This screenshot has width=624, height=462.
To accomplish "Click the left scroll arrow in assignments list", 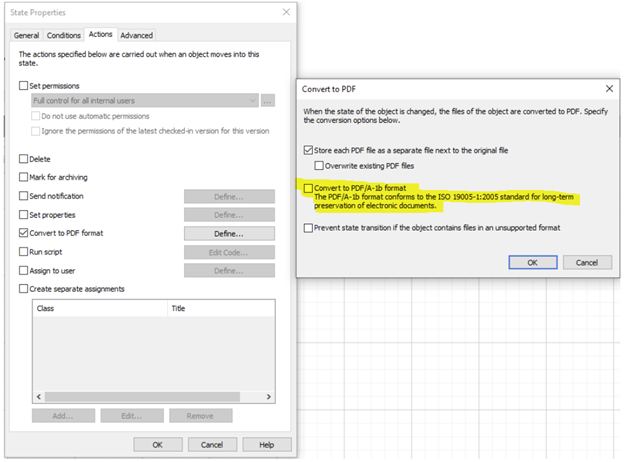I will pos(39,396).
